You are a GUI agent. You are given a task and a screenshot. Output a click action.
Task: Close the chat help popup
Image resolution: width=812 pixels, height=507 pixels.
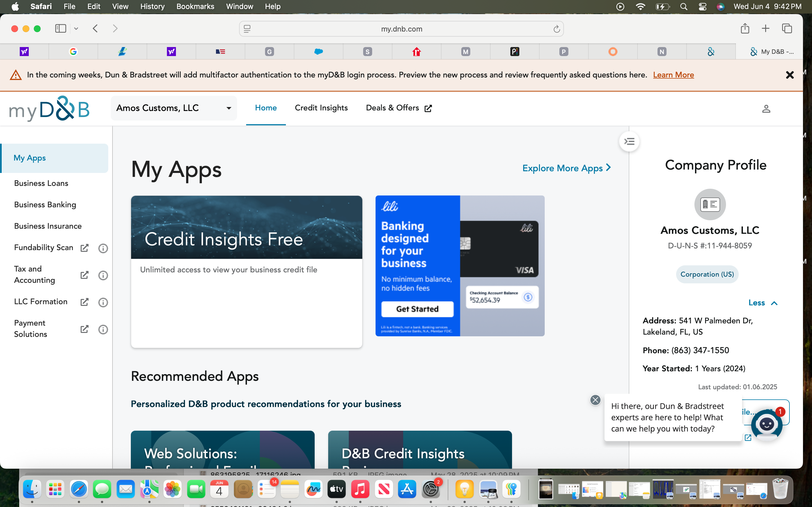point(595,400)
